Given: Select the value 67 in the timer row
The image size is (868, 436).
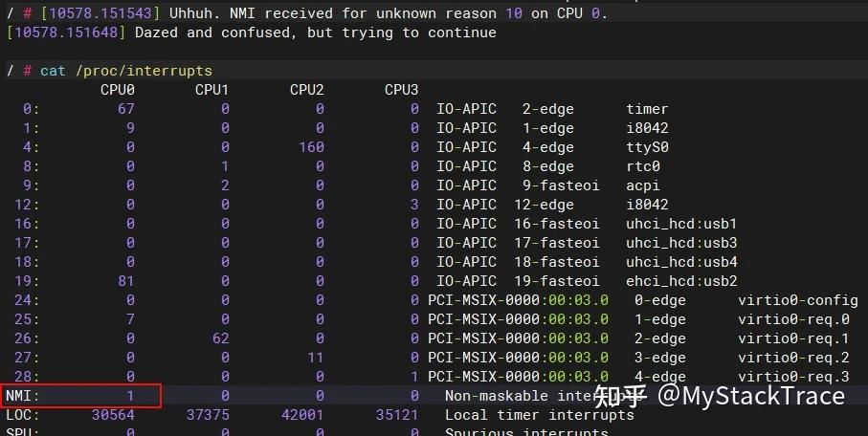Looking at the screenshot, I should tap(125, 109).
